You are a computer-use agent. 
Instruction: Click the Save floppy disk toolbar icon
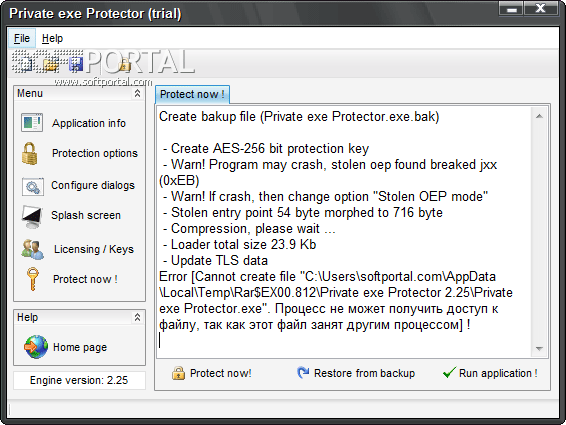75,64
